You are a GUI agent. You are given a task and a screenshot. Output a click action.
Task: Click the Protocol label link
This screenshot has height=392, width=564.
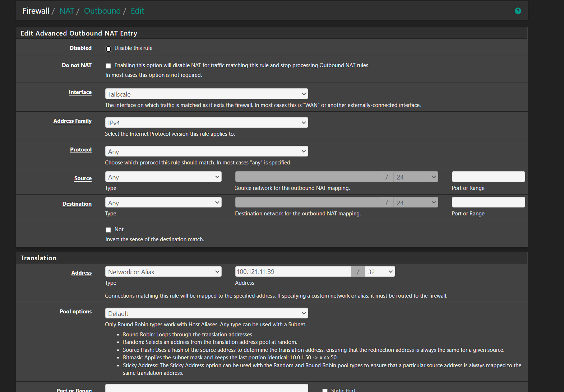click(x=81, y=150)
